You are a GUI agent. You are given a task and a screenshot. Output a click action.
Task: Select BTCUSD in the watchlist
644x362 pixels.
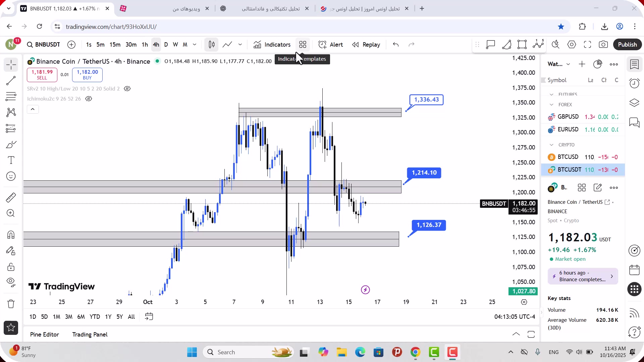click(583, 157)
